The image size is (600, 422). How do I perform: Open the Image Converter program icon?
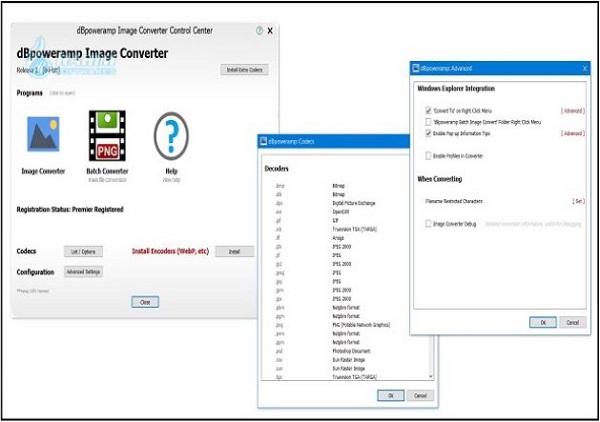[x=43, y=134]
